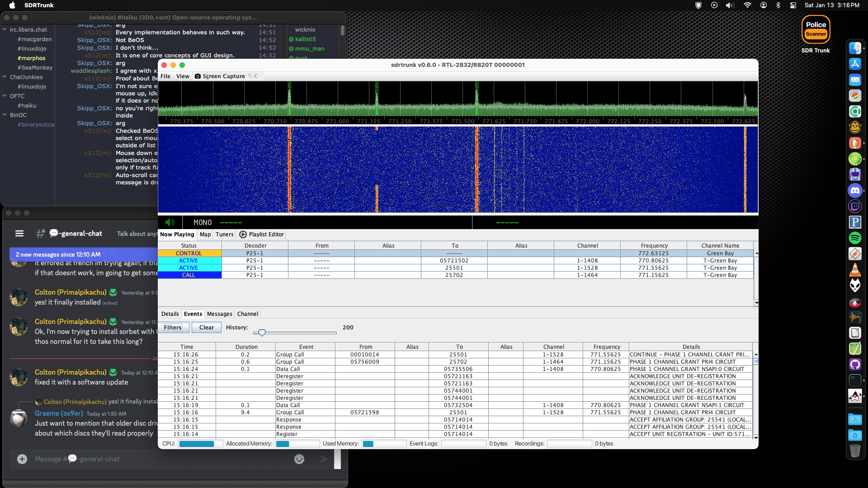Viewport: 868px width, 488px height.
Task: Click the Screen Capture camera icon
Action: pos(198,76)
